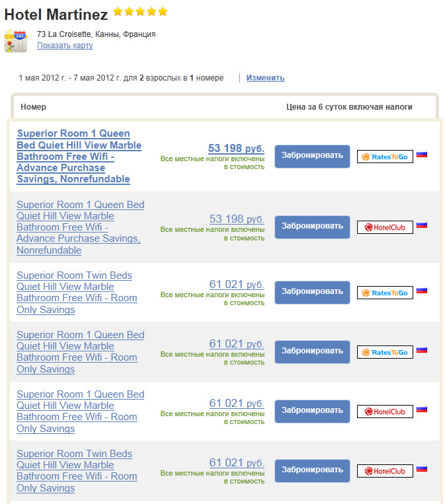Click HotelClub logo for the Twin Beds room
The image size is (445, 504).
pos(385,471)
